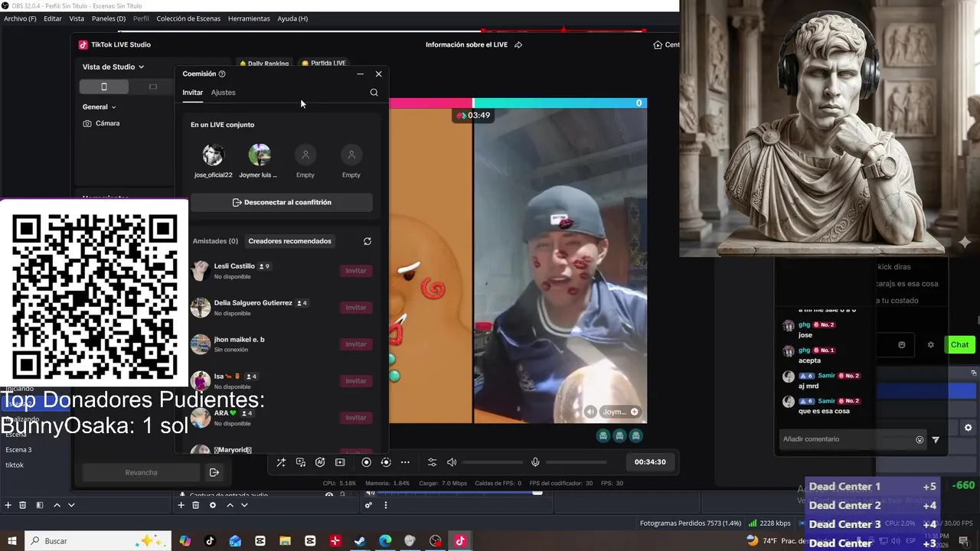This screenshot has width=980, height=551.
Task: Click Desconectar al coanfitrión button
Action: pos(282,203)
